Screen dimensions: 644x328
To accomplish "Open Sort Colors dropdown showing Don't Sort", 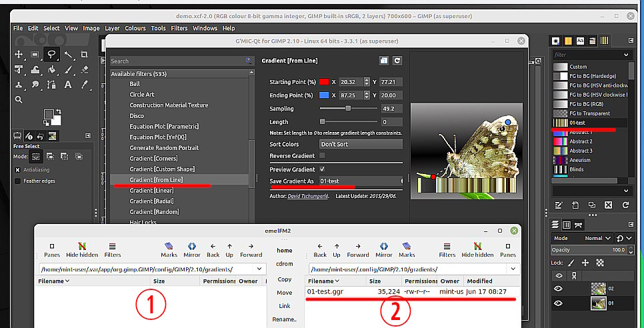I will click(x=361, y=144).
